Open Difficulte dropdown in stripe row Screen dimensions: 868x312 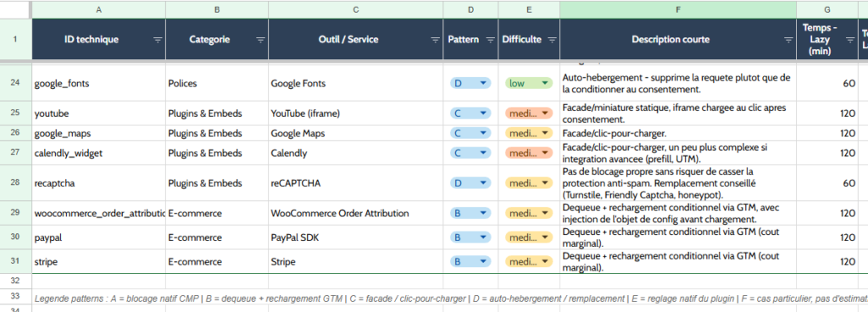(529, 262)
